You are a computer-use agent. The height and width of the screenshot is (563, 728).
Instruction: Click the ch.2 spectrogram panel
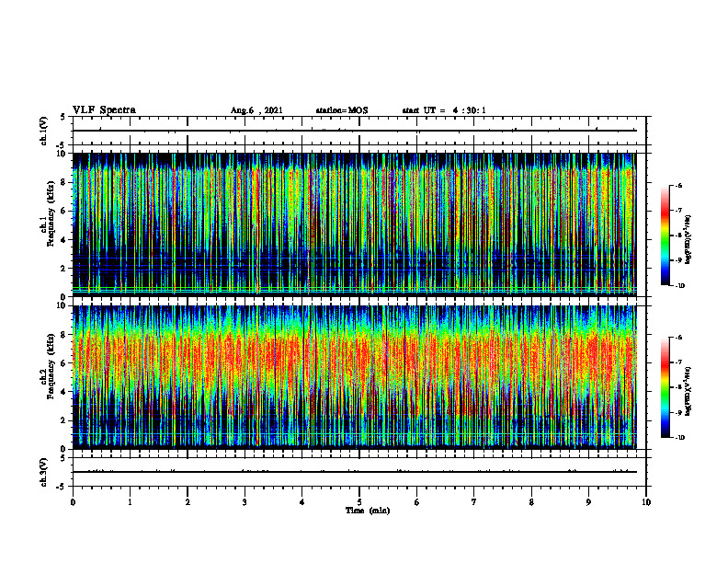[x=354, y=377]
